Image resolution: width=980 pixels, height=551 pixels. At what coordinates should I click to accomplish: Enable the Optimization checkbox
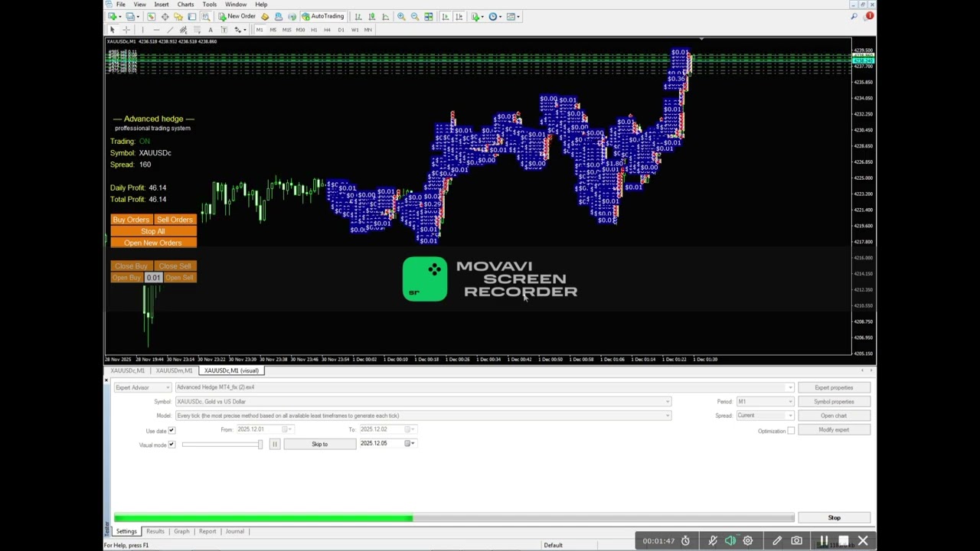(x=791, y=431)
